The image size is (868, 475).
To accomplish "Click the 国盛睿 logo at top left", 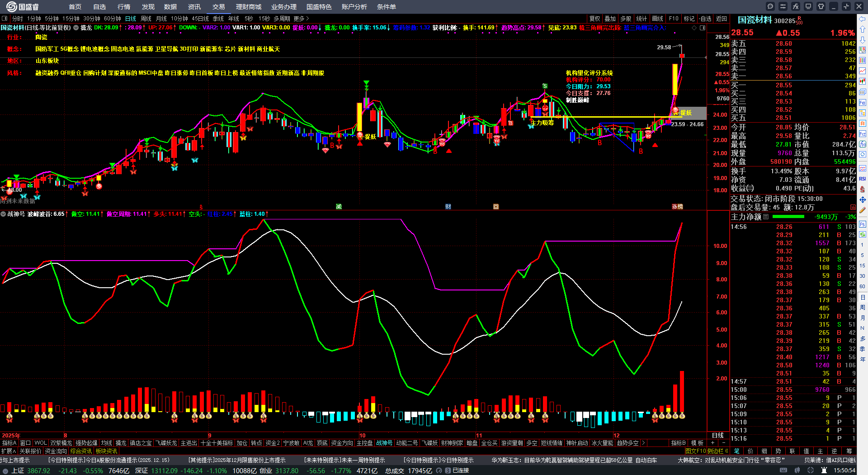I will (x=23, y=6).
